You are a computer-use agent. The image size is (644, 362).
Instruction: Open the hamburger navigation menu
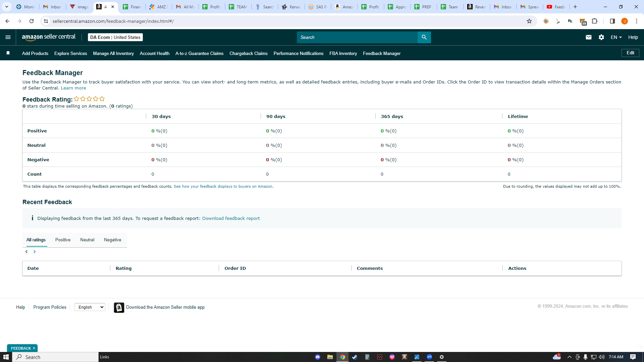[x=8, y=37]
